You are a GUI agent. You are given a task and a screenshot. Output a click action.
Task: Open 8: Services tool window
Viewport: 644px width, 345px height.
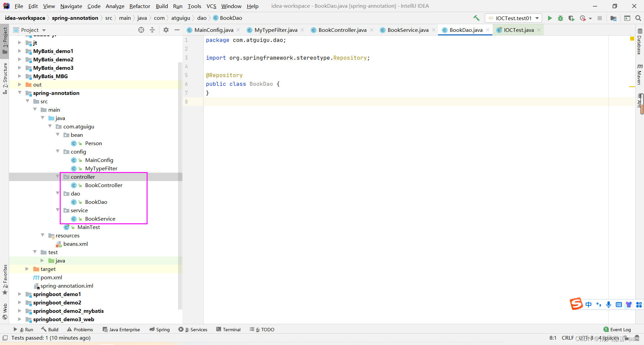(193, 330)
